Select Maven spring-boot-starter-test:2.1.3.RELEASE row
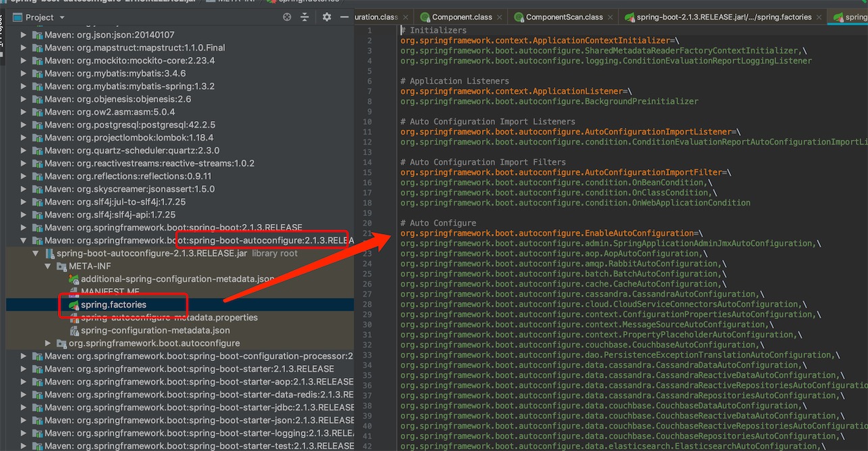Image resolution: width=868 pixels, height=451 pixels. [180, 446]
